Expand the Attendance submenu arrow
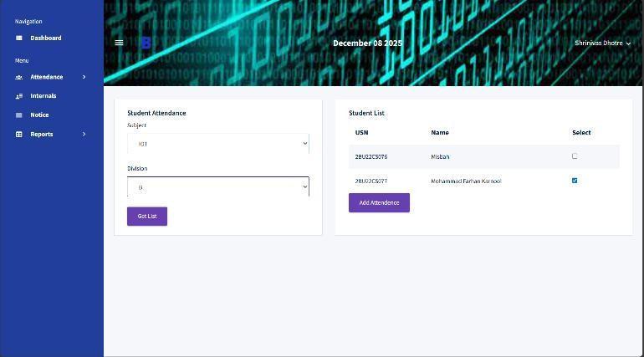The height and width of the screenshot is (357, 644). pyautogui.click(x=84, y=77)
